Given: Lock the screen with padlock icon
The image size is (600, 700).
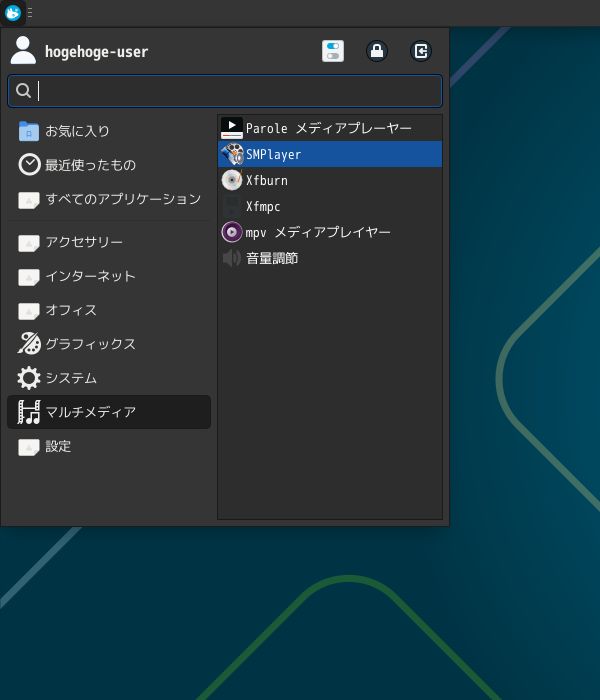Looking at the screenshot, I should pyautogui.click(x=377, y=51).
